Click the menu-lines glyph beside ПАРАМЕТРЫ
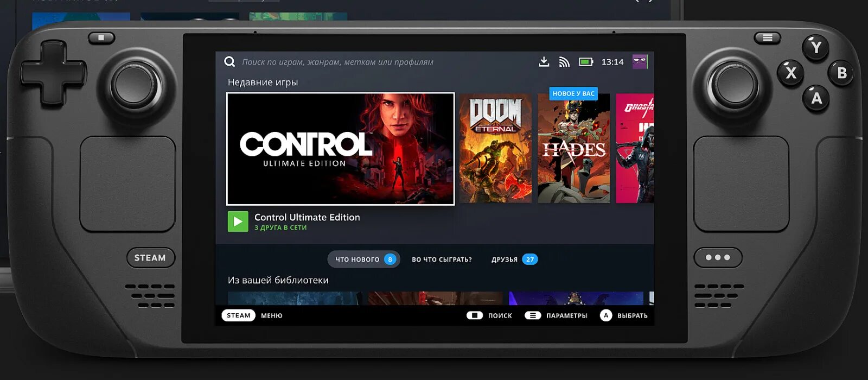868x380 pixels. pos(533,315)
